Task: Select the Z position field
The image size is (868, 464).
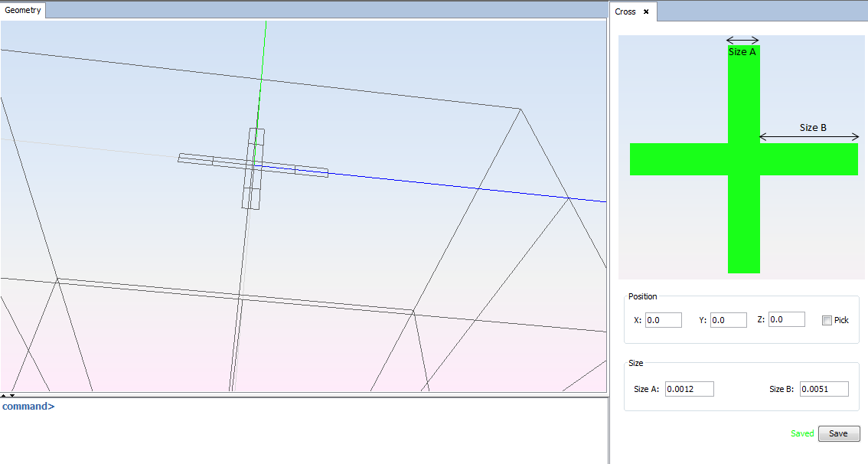Action: pos(786,319)
